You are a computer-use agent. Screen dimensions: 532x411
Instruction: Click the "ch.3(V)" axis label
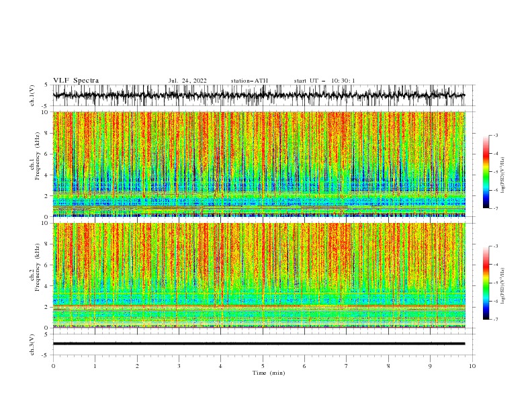pos(32,345)
